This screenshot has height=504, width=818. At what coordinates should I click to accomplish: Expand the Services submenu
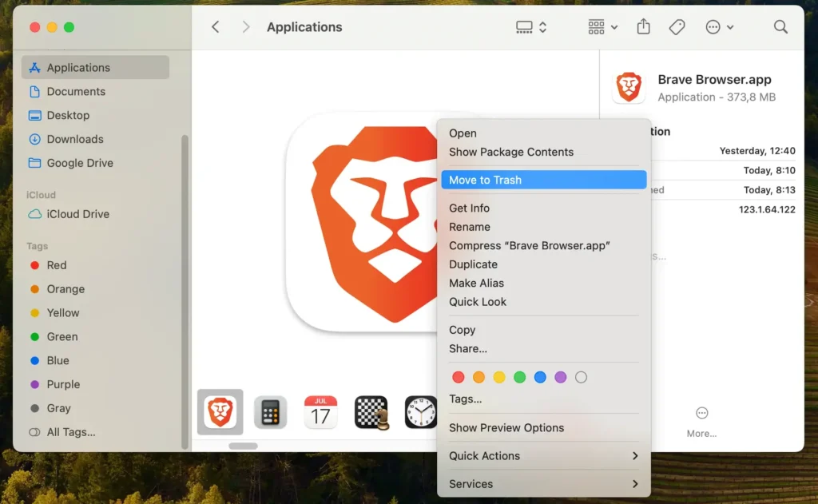tap(543, 484)
